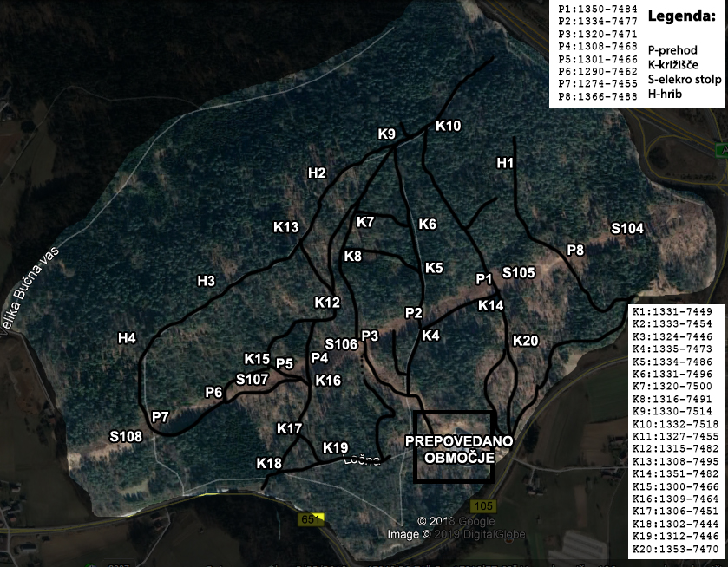Click electric pole marker S104
Screen dimensions: 728x567
[627, 229]
